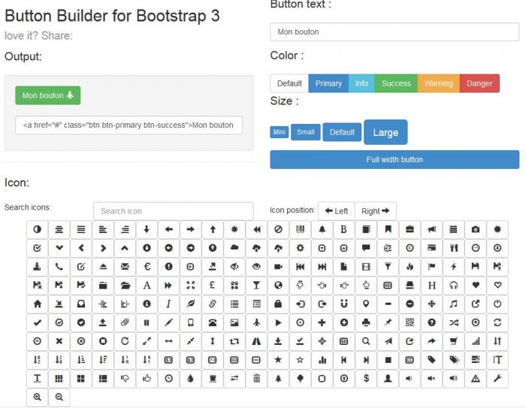
Task: Pick the headphones icon
Action: point(454,286)
